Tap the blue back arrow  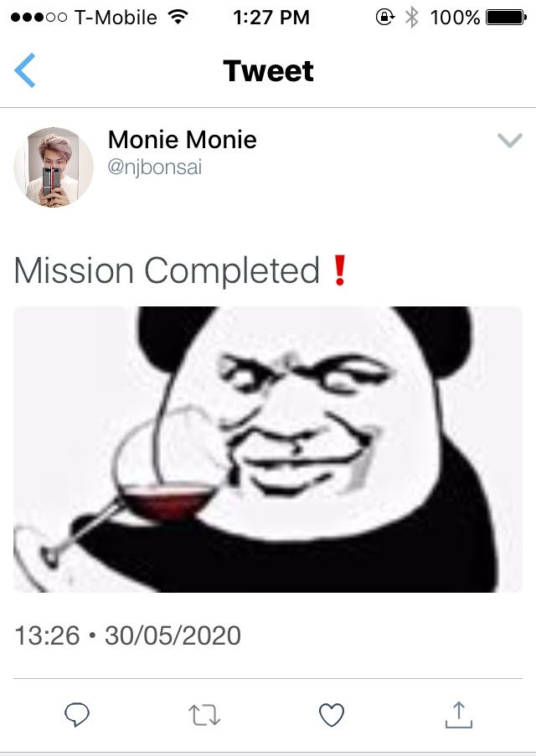point(24,70)
